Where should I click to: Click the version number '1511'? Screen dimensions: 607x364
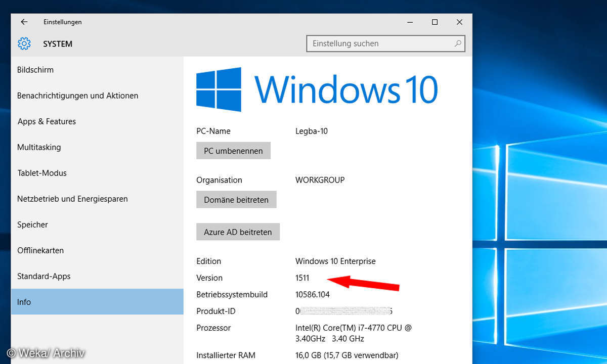point(302,278)
